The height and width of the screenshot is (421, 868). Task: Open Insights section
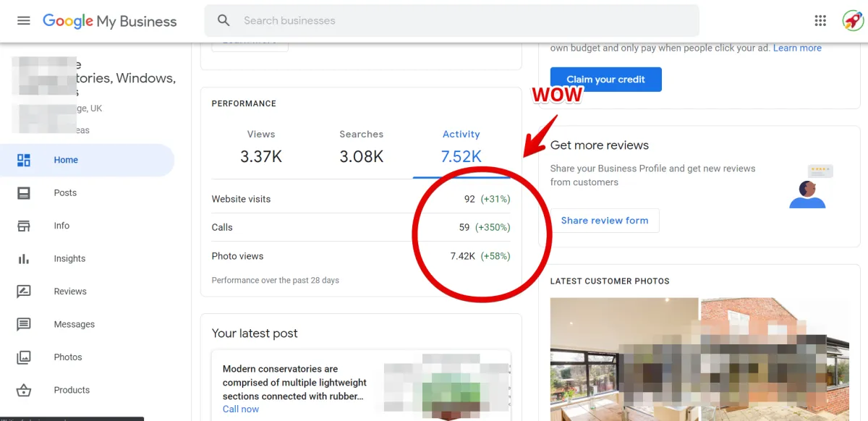69,259
